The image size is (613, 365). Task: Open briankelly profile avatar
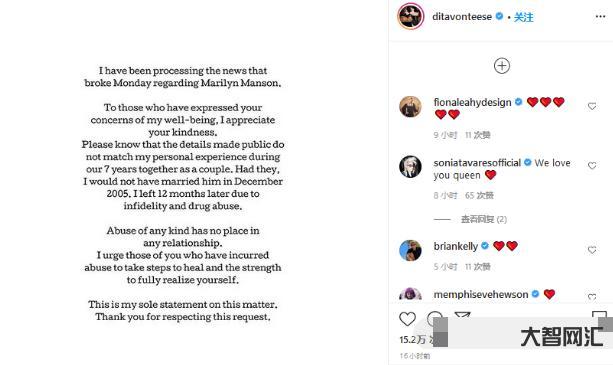410,250
